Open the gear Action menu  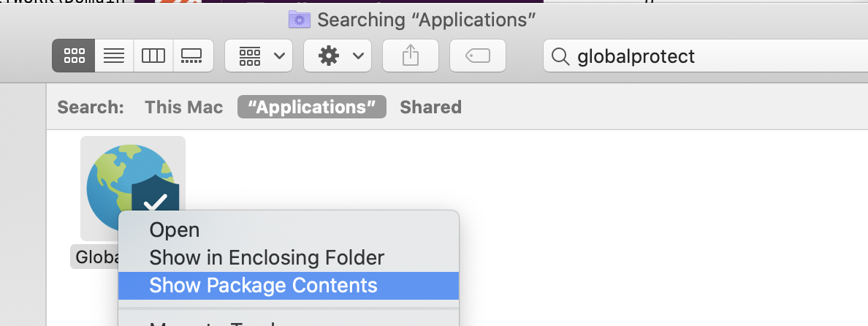click(338, 56)
